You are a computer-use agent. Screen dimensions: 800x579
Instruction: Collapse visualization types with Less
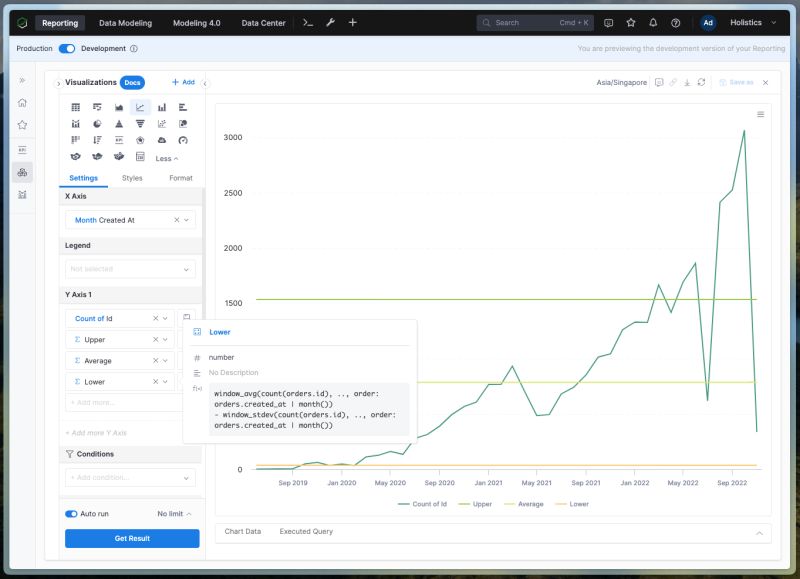167,159
